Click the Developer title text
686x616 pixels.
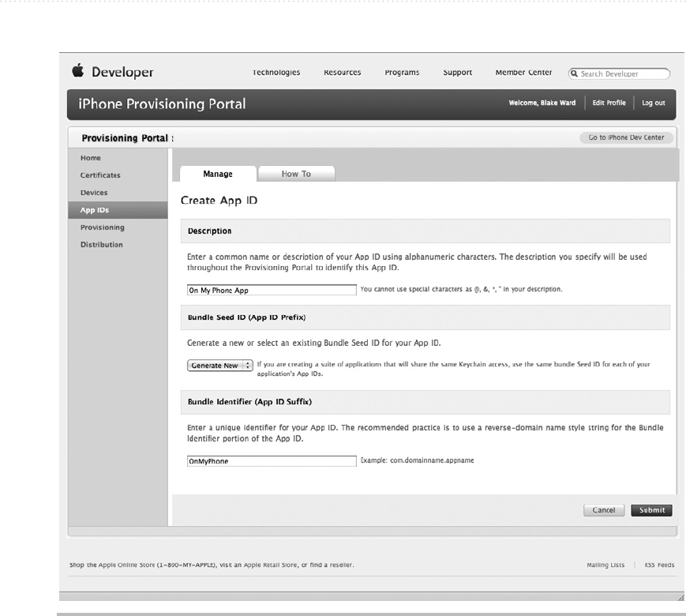pos(122,72)
